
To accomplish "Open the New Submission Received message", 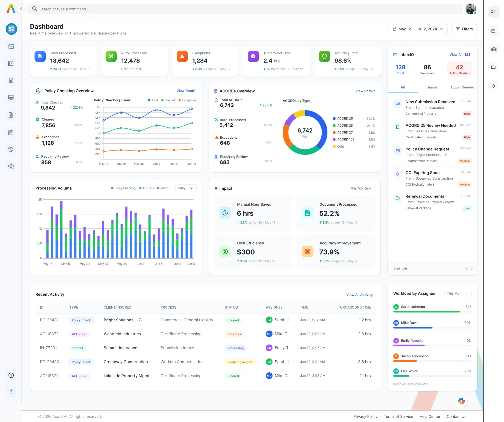I will coord(432,108).
